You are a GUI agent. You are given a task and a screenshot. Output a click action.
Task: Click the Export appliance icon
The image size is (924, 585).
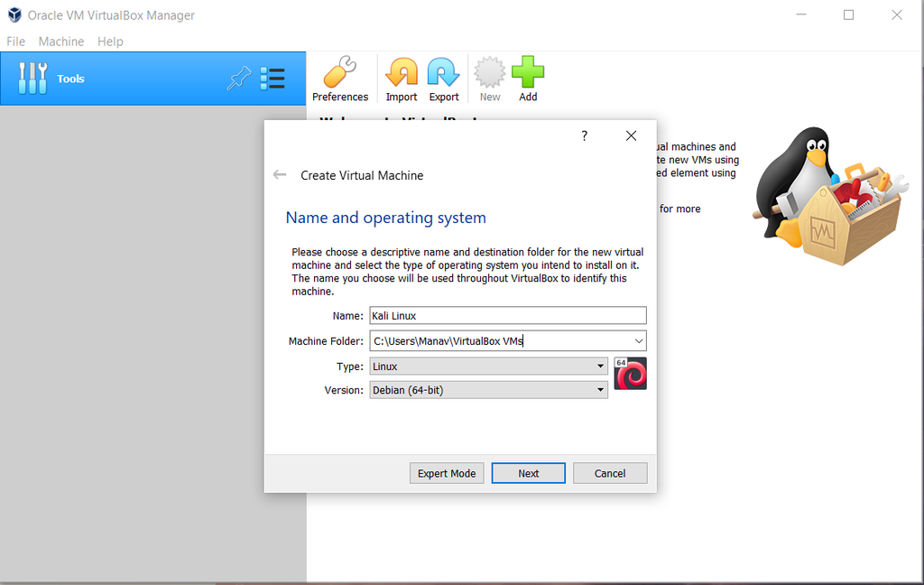(444, 79)
